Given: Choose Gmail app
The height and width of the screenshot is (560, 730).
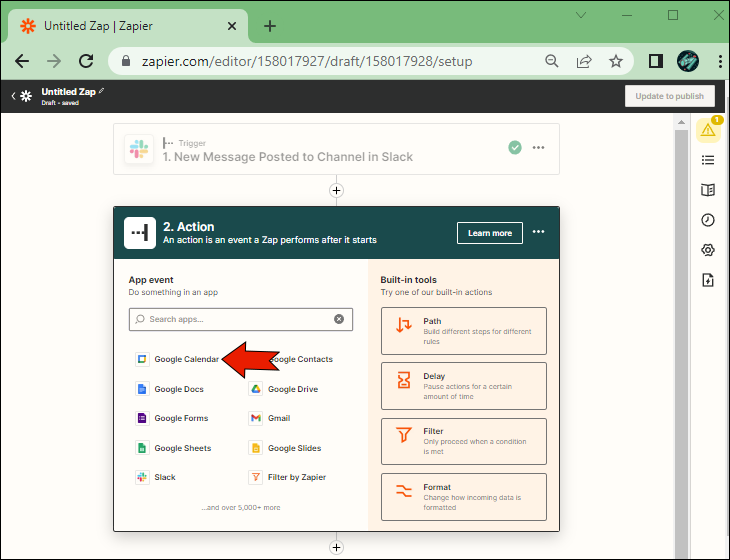Looking at the screenshot, I should [270, 418].
